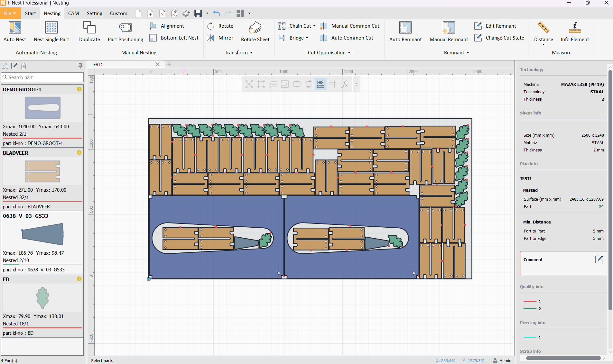Viewport: 613px width, 364px height.
Task: Toggle the pin on the parts panel
Action: [80, 66]
